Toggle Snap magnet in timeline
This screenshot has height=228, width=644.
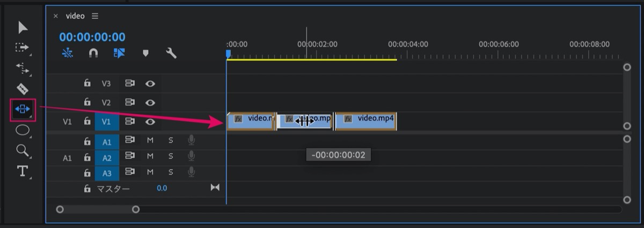pos(93,53)
